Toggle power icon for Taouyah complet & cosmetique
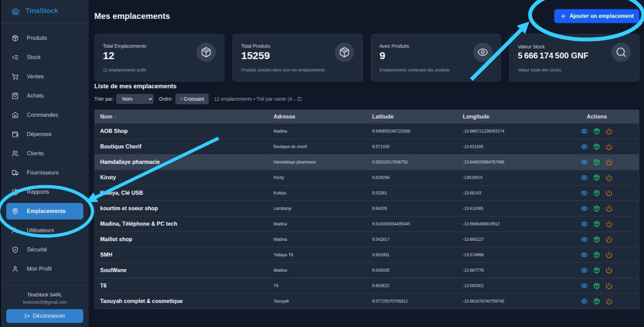Viewport: 644px width, 327px height. point(609,301)
